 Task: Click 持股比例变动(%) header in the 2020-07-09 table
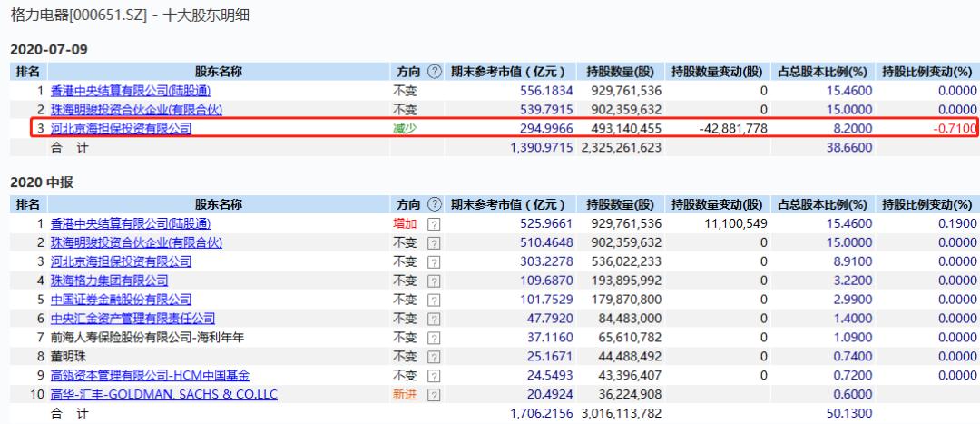click(926, 72)
